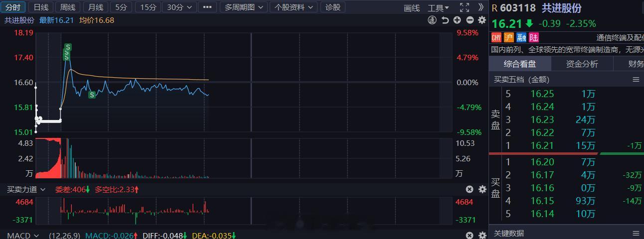Select the 综合看盘 tab
The width and height of the screenshot is (644, 239).
pos(520,64)
